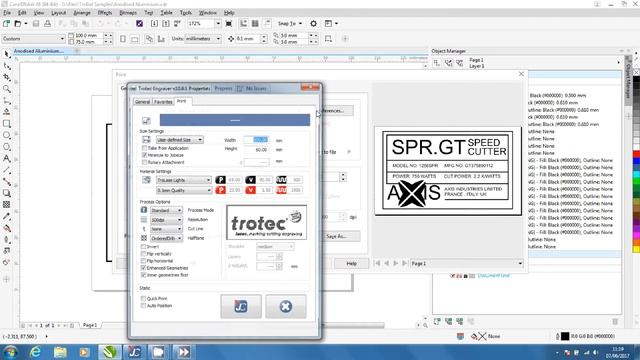Click red V velocity icon in Material Settings
The width and height of the screenshot is (640, 360).
(x=251, y=190)
